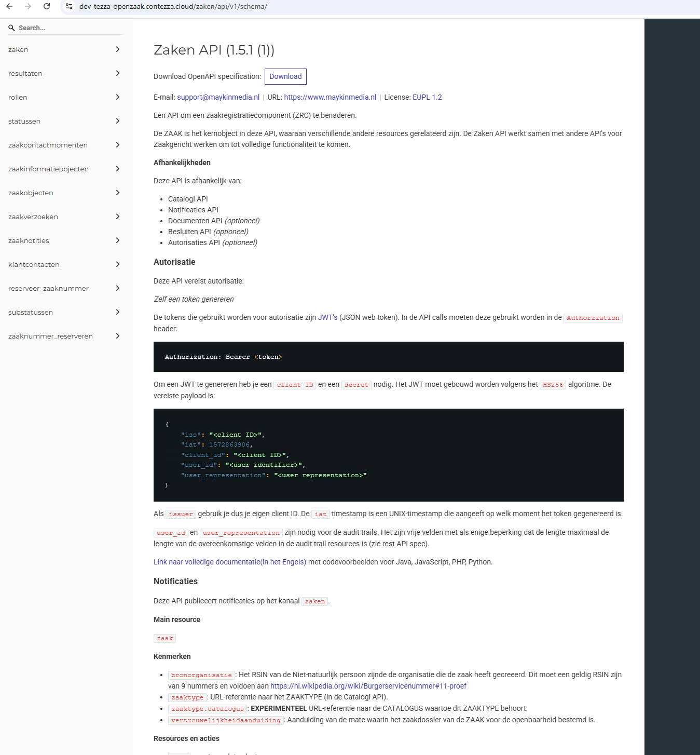This screenshot has height=755, width=700.
Task: Select substatussen in the navigation
Action: tap(31, 312)
